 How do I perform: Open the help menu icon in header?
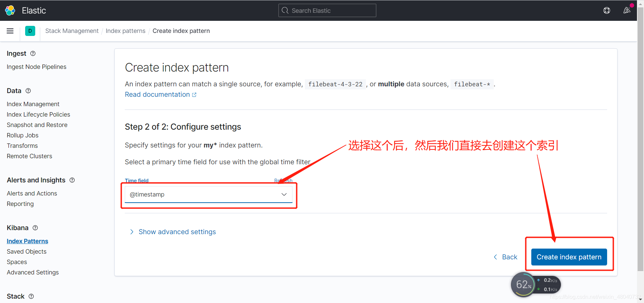pos(607,10)
